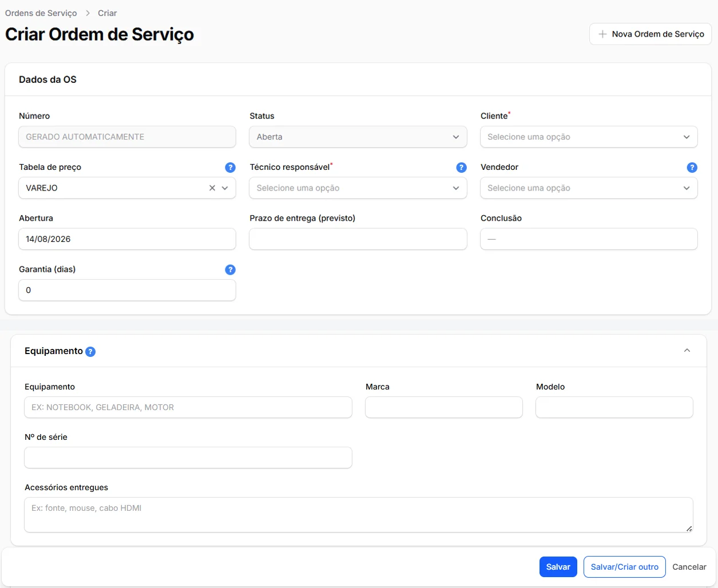The height and width of the screenshot is (588, 718).
Task: Open the Status dropdown showing Aberta
Action: (x=358, y=137)
